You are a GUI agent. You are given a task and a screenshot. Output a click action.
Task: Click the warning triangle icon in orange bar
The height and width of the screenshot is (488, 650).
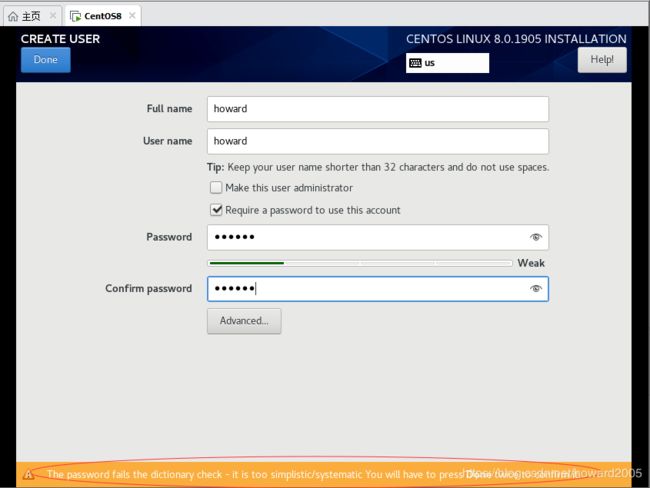(28, 475)
